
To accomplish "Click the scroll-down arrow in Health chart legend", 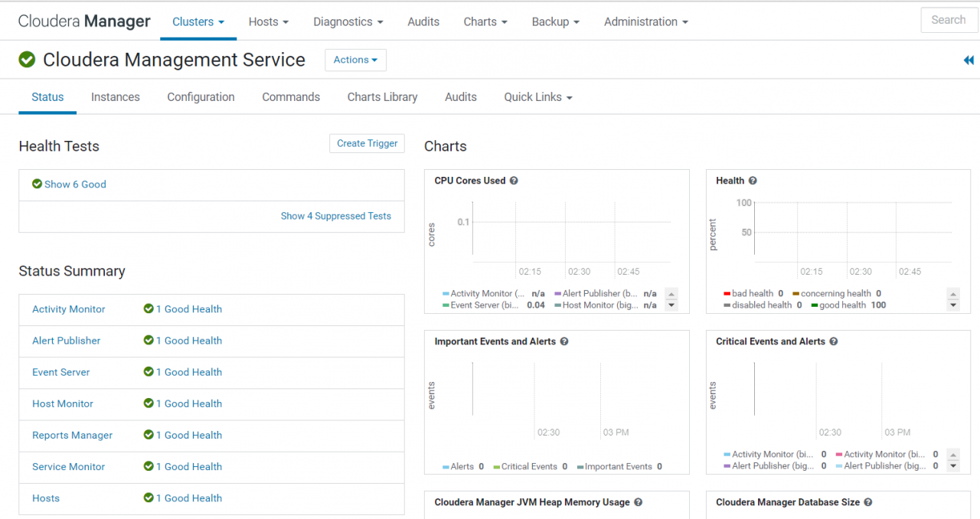I will [x=953, y=305].
